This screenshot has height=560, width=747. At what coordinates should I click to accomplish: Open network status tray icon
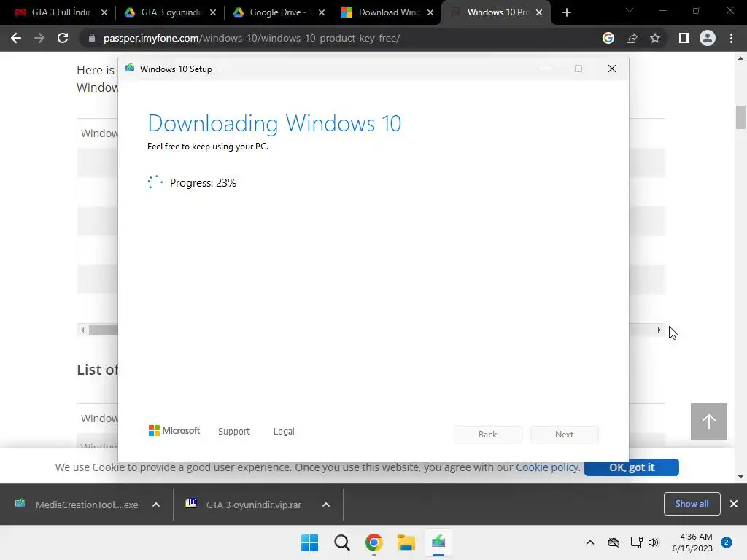pyautogui.click(x=636, y=542)
